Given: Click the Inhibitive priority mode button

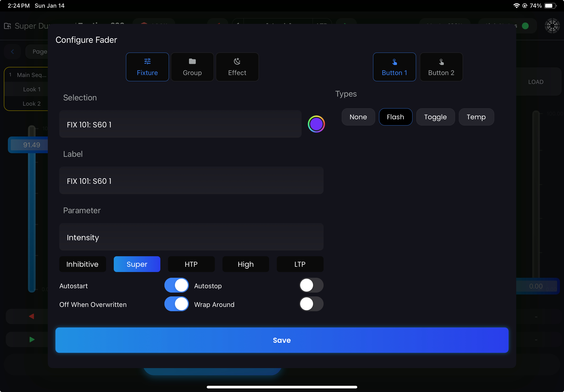Looking at the screenshot, I should pyautogui.click(x=82, y=264).
